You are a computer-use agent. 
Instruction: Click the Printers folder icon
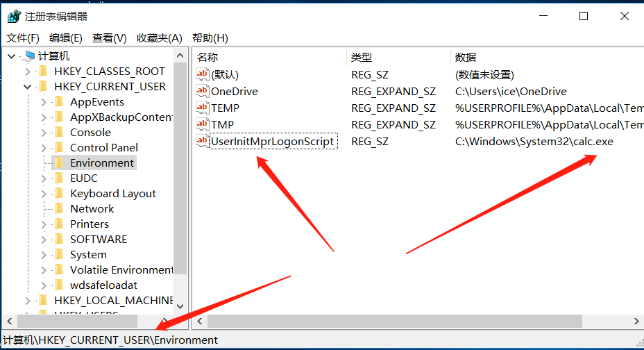tap(59, 224)
